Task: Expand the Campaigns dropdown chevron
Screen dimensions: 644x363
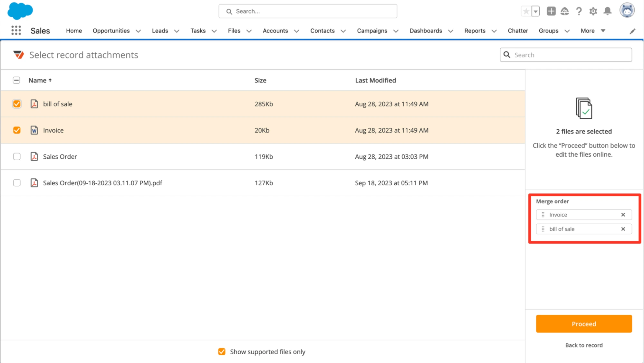Action: click(396, 31)
